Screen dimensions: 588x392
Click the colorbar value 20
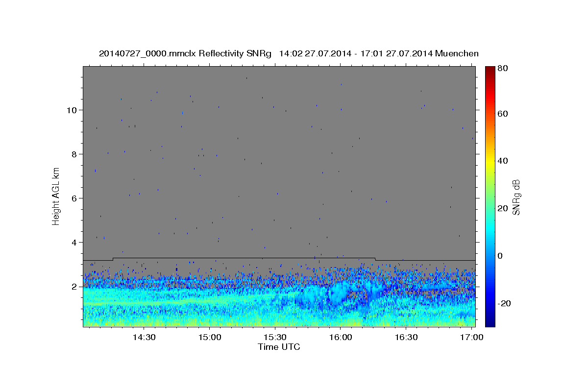click(x=503, y=208)
